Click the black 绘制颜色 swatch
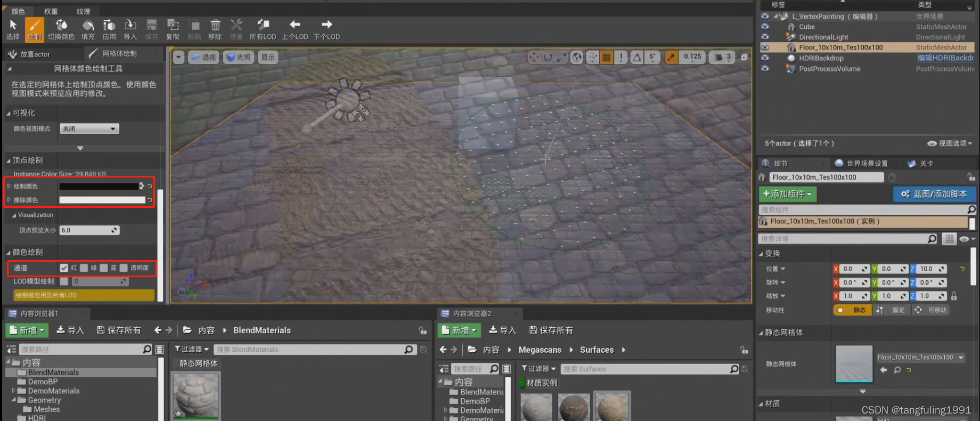The width and height of the screenshot is (980, 421). (99, 186)
